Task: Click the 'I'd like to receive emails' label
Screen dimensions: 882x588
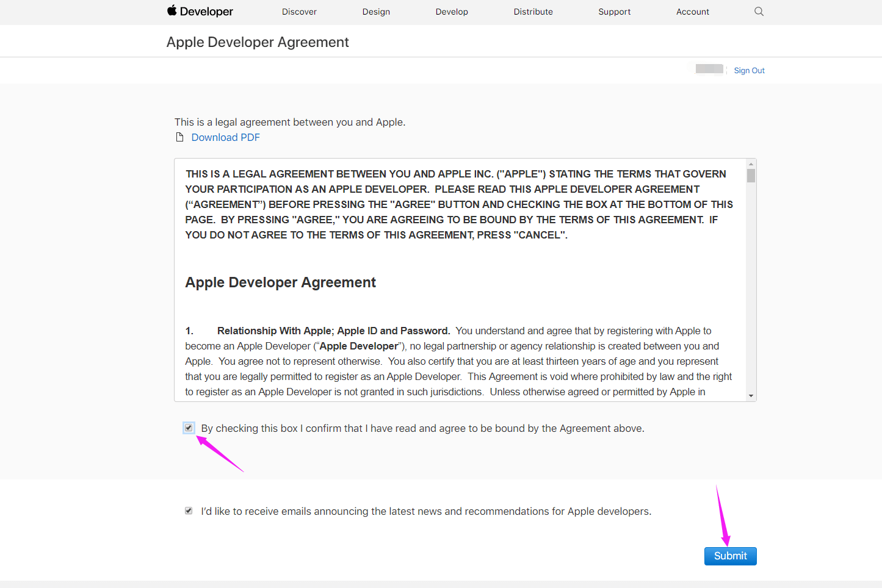Action: [426, 511]
